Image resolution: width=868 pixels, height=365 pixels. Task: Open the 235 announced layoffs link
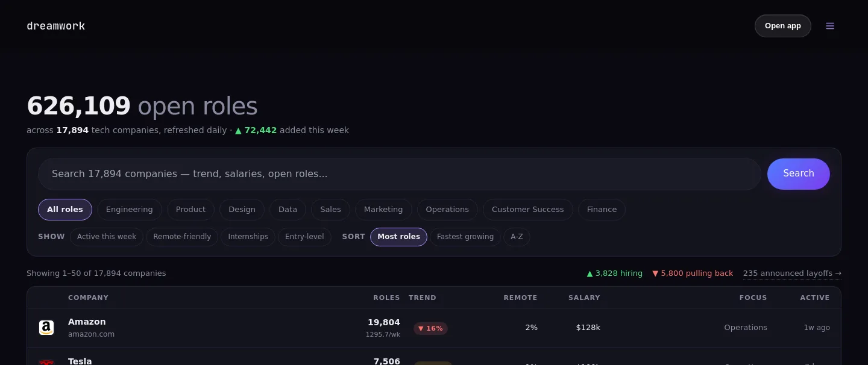click(x=792, y=273)
